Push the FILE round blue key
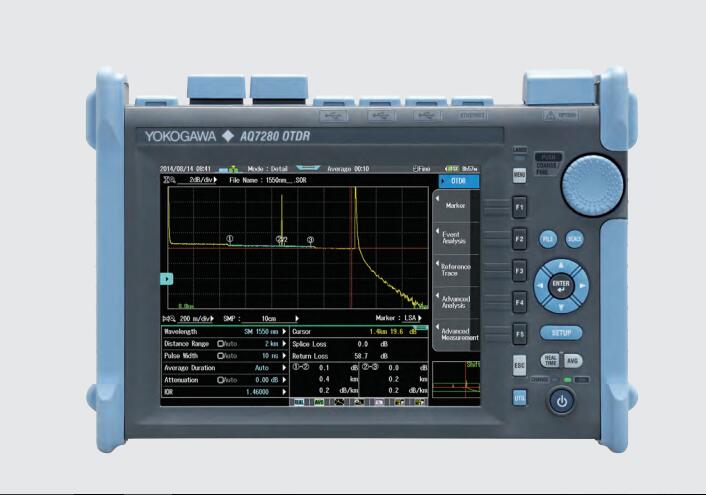This screenshot has width=706, height=495. (548, 239)
